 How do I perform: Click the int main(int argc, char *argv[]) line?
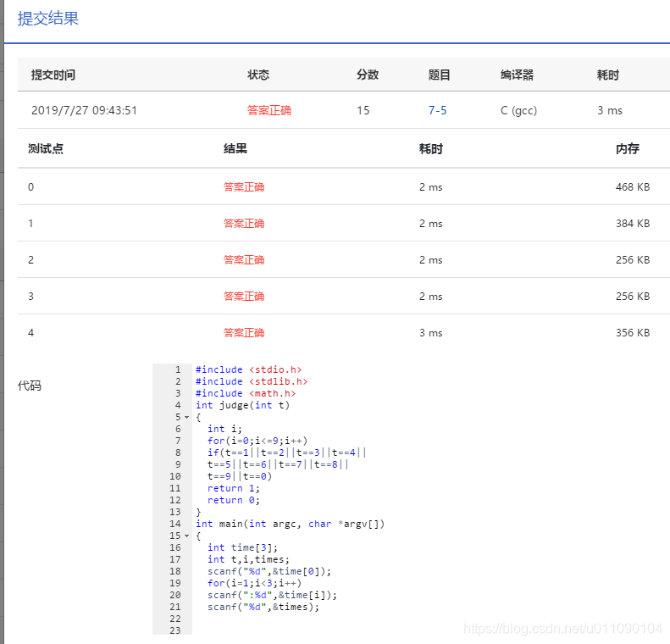click(291, 524)
